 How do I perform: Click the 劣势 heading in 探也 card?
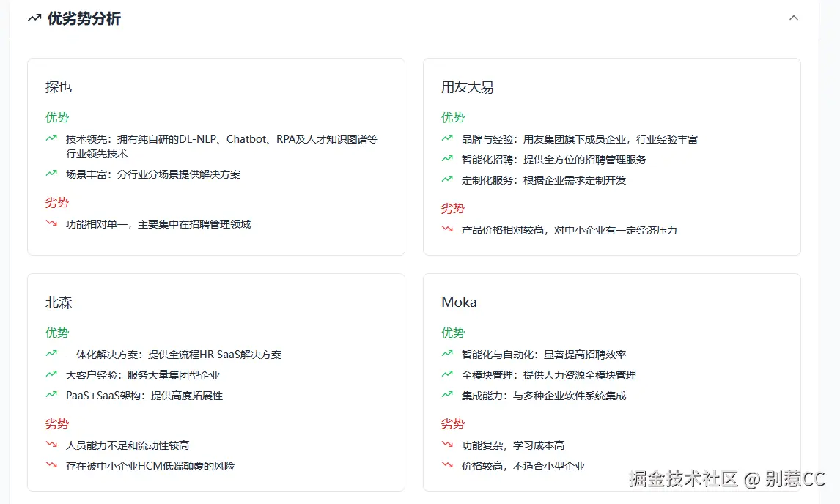point(57,202)
